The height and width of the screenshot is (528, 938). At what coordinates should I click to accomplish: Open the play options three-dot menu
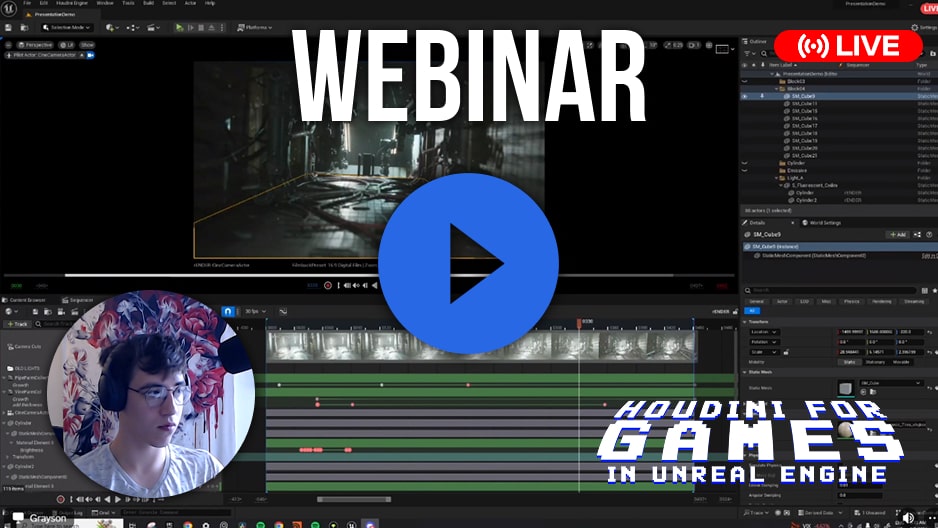click(222, 28)
